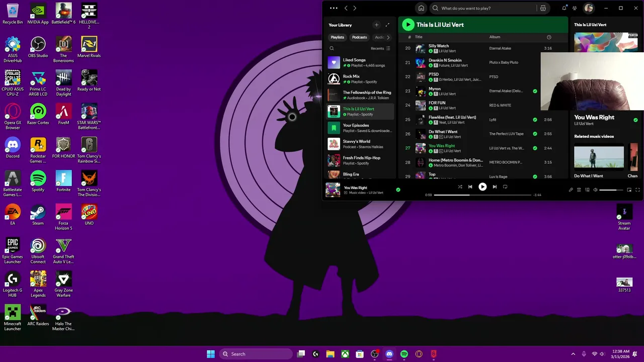Open Spotify What's New bell icon
Image resolution: width=644 pixels, height=362 pixels.
pos(564,8)
